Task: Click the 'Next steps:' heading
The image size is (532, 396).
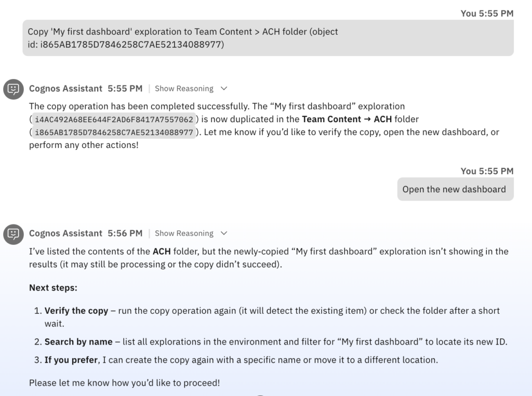Action: point(53,288)
